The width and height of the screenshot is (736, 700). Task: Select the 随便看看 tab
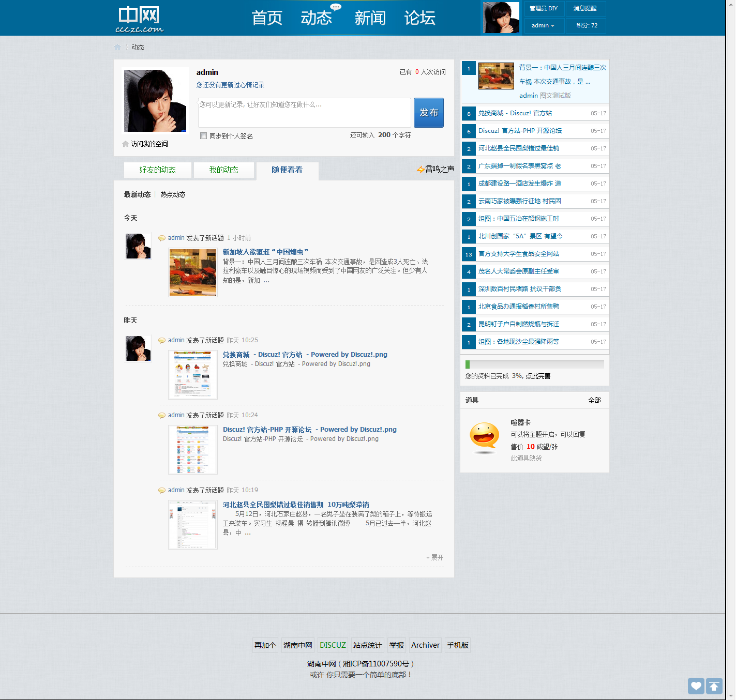point(287,171)
